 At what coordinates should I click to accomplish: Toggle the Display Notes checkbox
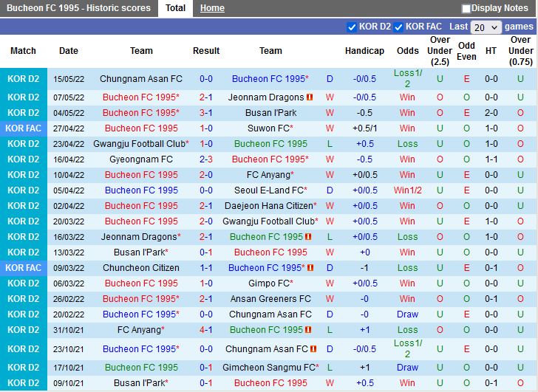pos(466,9)
